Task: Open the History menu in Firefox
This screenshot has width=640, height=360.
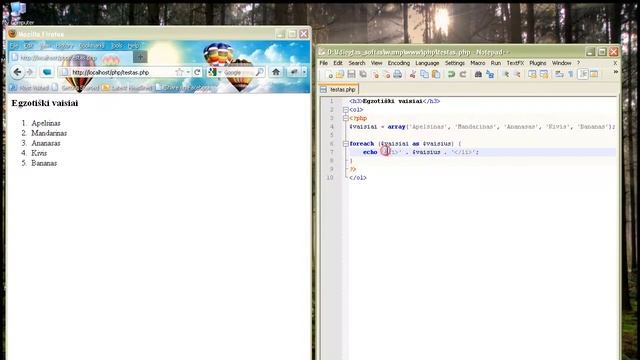Action: pyautogui.click(x=64, y=46)
